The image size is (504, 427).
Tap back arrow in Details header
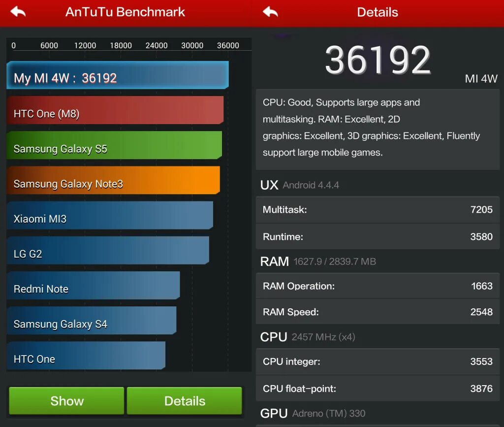click(x=270, y=12)
